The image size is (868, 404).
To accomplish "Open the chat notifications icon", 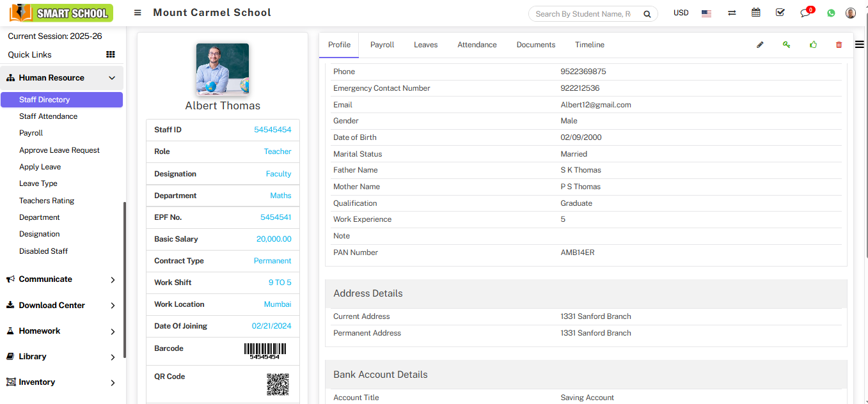I will coord(805,13).
